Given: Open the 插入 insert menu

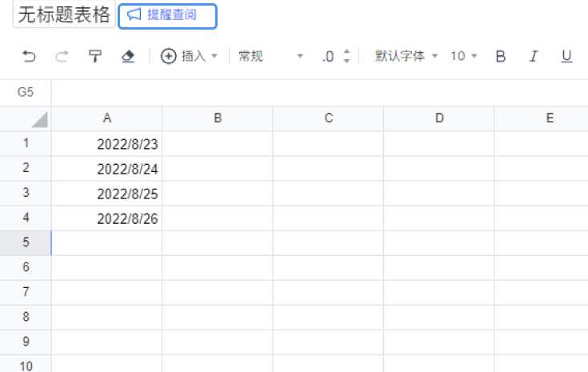Looking at the screenshot, I should coord(189,56).
